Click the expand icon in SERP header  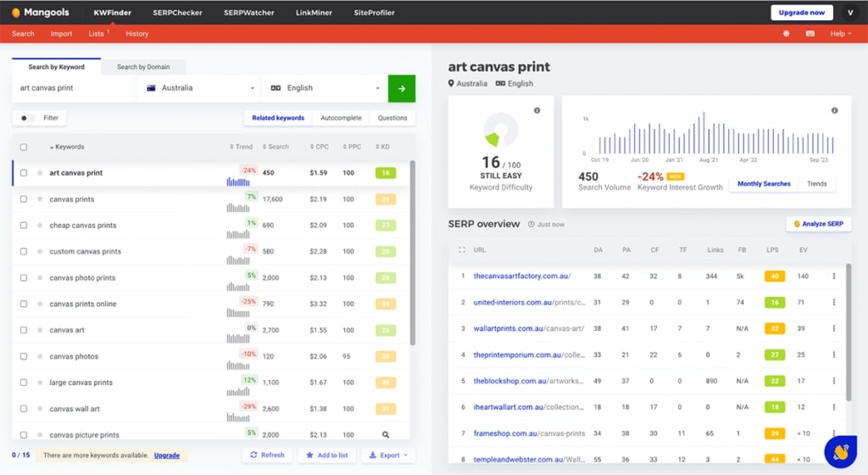click(462, 249)
